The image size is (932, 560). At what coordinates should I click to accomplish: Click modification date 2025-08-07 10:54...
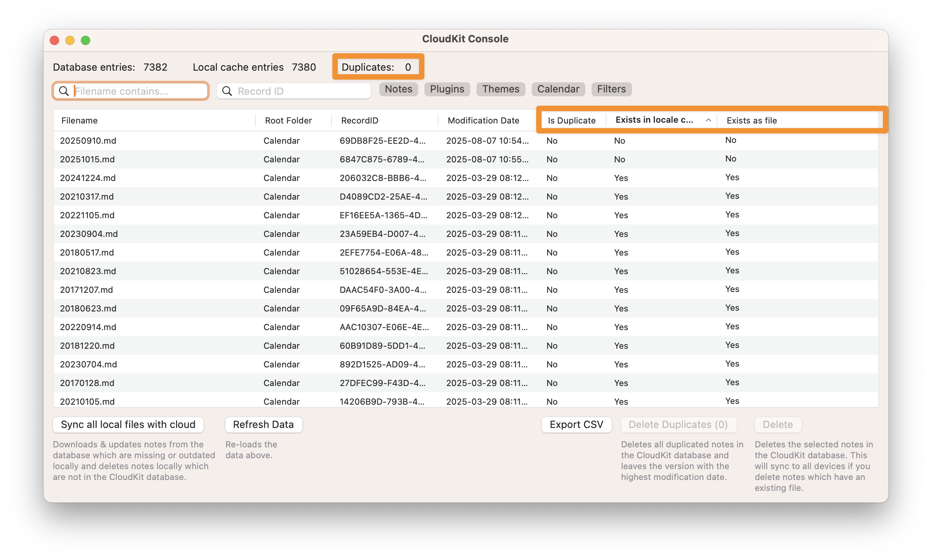487,141
